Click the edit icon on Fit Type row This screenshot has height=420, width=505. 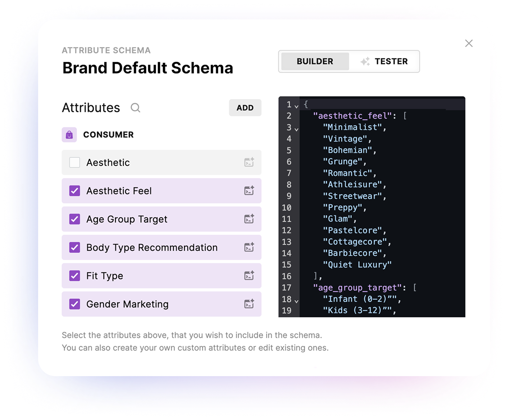[249, 275]
